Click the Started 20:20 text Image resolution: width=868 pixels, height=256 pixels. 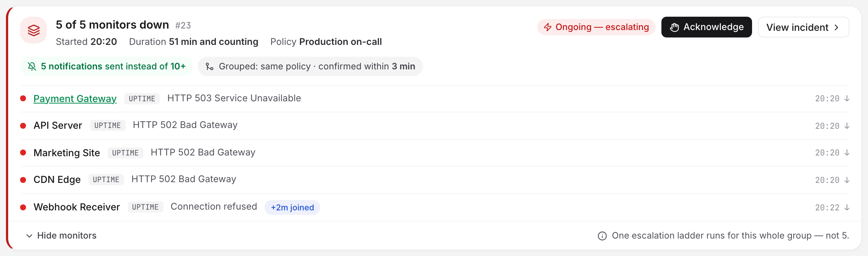click(x=86, y=42)
